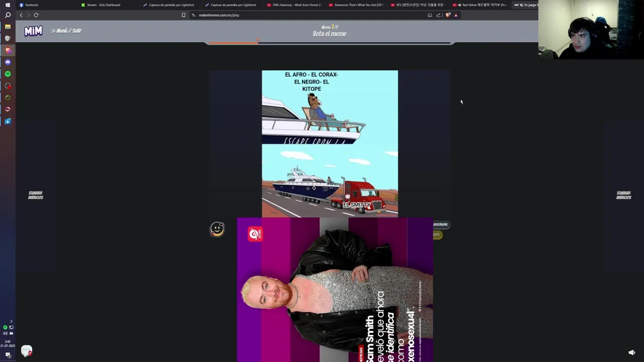The image size is (644, 362).
Task: Click the yellow button under Descargar
Action: pyautogui.click(x=437, y=235)
